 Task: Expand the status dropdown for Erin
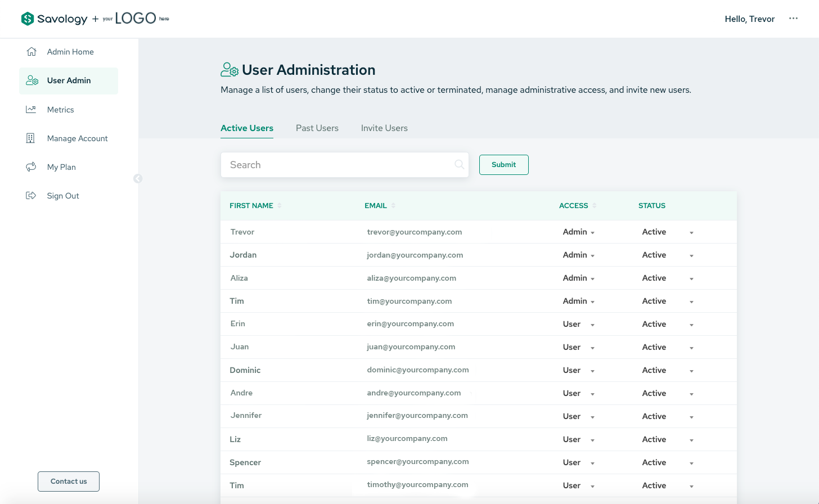click(691, 325)
